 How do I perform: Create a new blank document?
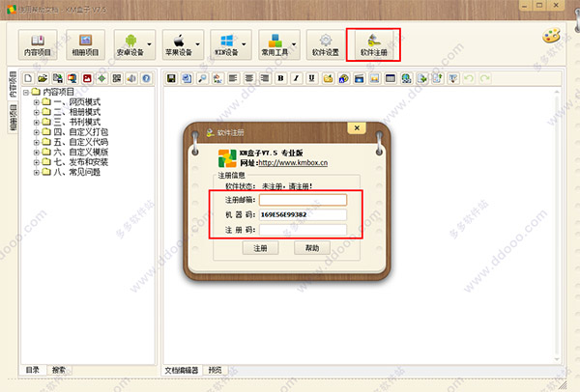[28, 78]
